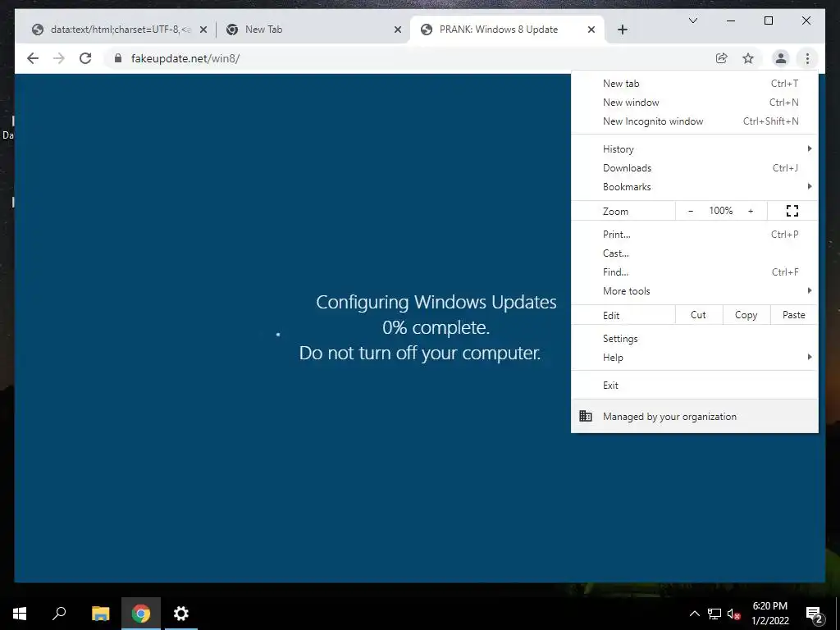Open a new tab with the plus button
Viewport: 840px width, 630px height.
(622, 30)
